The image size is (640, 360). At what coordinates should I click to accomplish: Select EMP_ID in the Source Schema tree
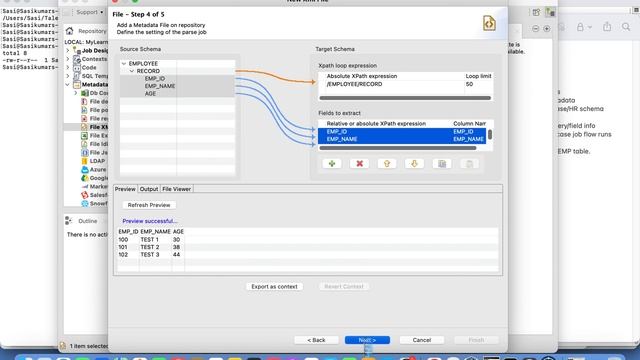pos(155,78)
